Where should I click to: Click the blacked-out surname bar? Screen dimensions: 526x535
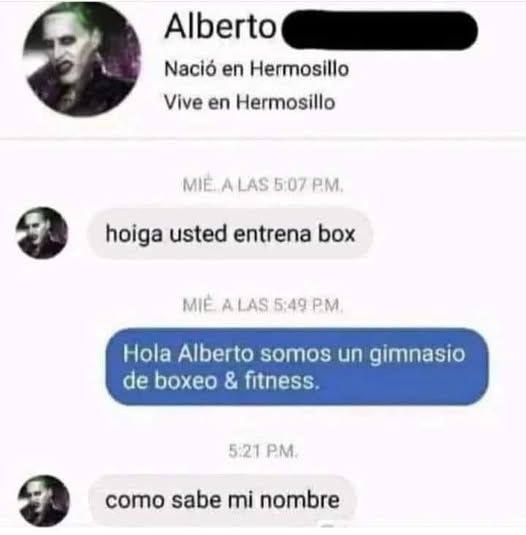(378, 30)
